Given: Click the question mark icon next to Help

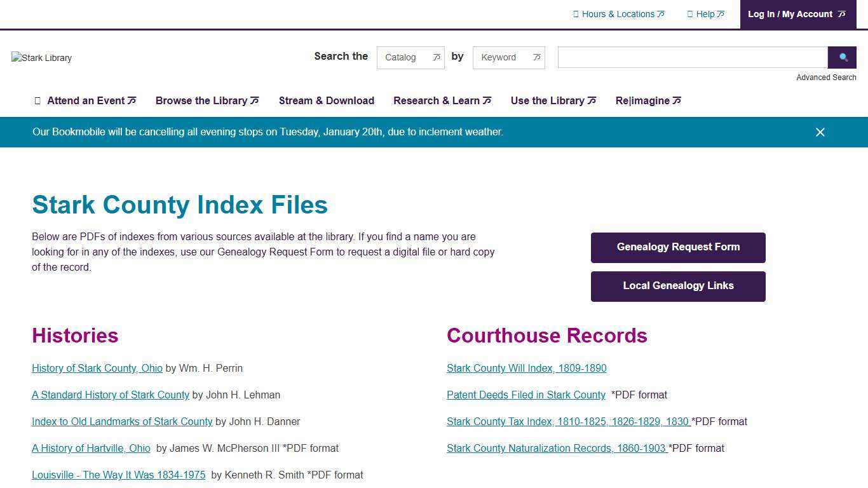Looking at the screenshot, I should click(x=689, y=14).
